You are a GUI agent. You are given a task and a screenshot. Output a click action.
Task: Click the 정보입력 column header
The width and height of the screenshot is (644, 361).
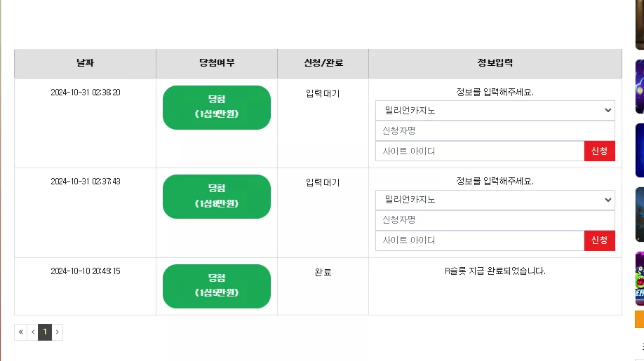[495, 63]
